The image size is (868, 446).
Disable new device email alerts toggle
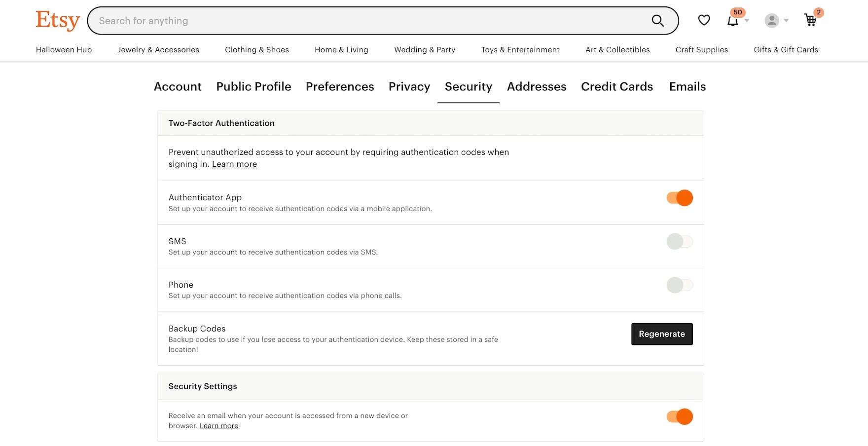click(x=679, y=416)
